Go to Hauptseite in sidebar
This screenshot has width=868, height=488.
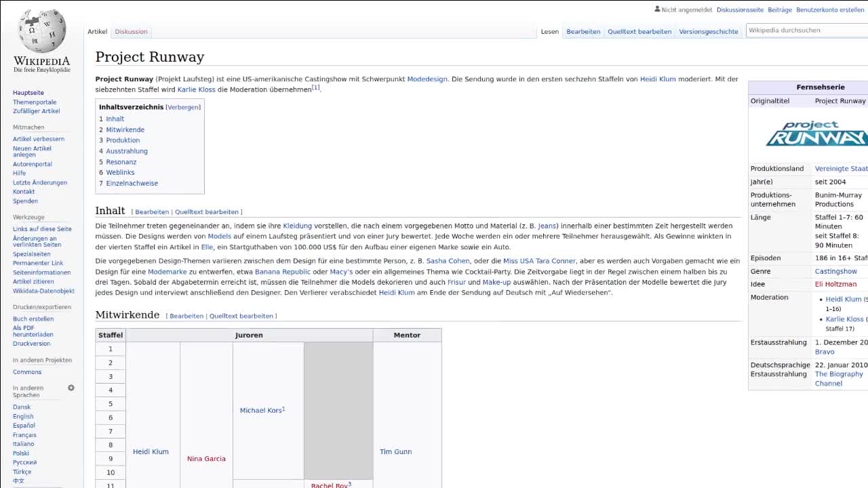(28, 93)
